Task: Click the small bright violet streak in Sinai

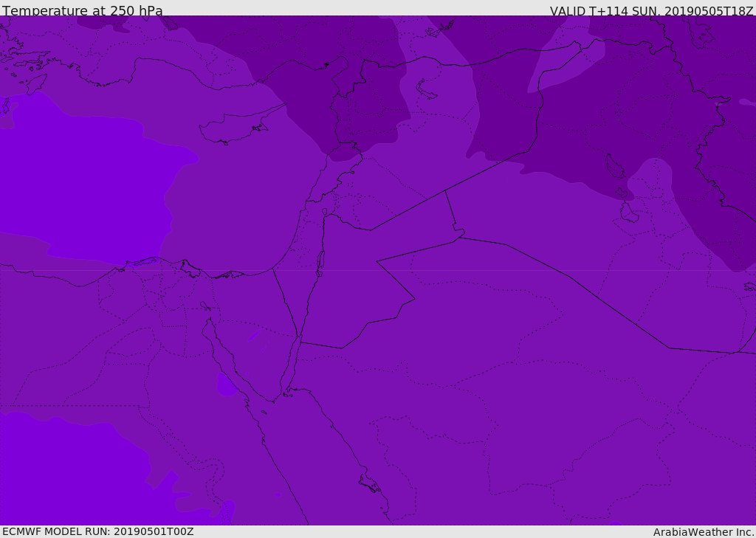Action: 254,336
